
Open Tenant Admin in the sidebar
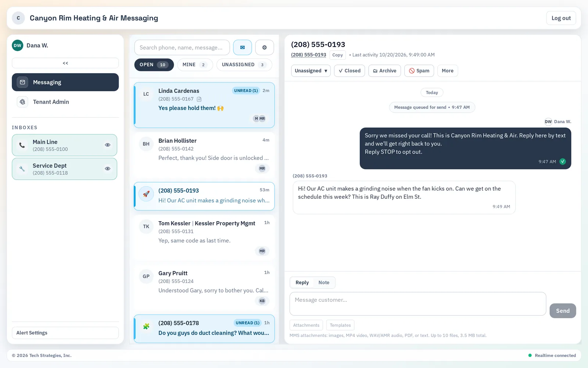[x=65, y=102]
